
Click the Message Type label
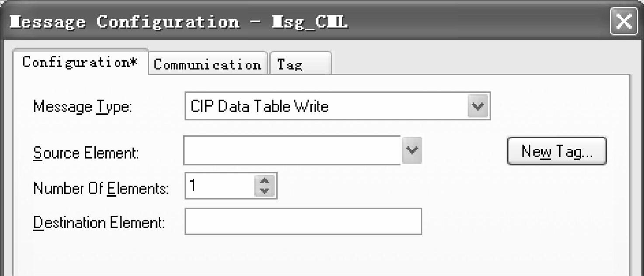[x=82, y=107]
